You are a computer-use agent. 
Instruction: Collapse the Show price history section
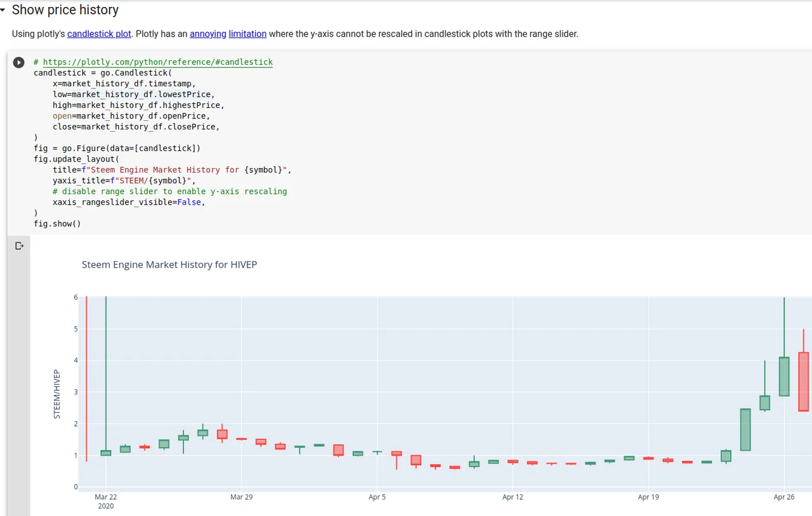[3, 10]
